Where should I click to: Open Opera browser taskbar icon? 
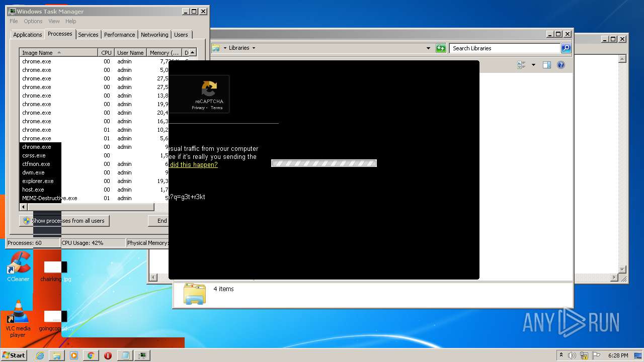tap(108, 355)
